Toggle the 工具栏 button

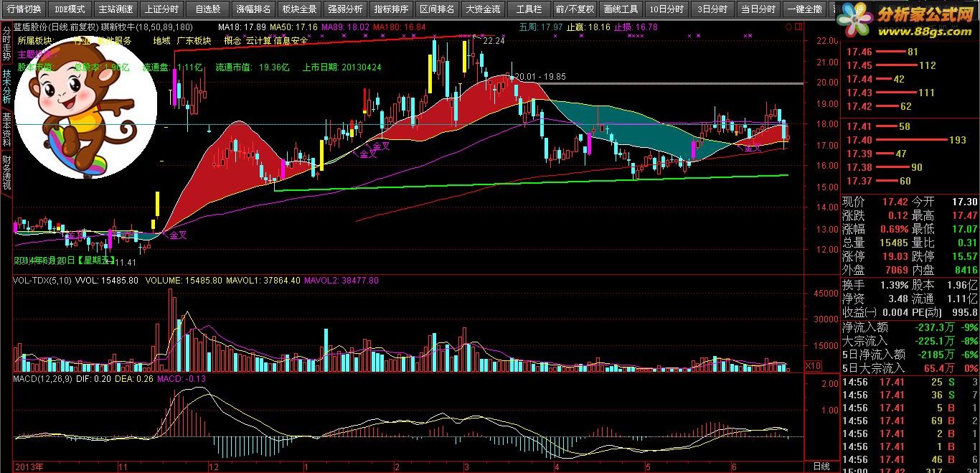[529, 9]
